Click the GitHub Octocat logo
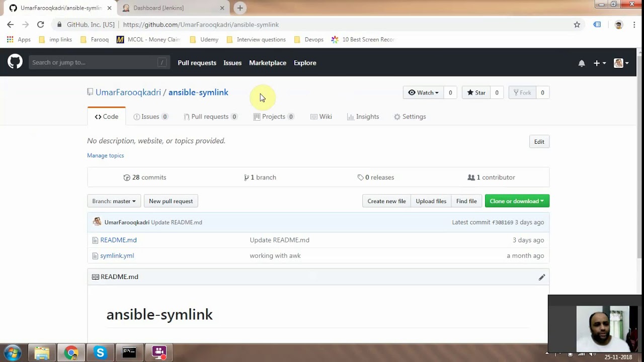Screen dimensions: 644x362 (x=15, y=62)
